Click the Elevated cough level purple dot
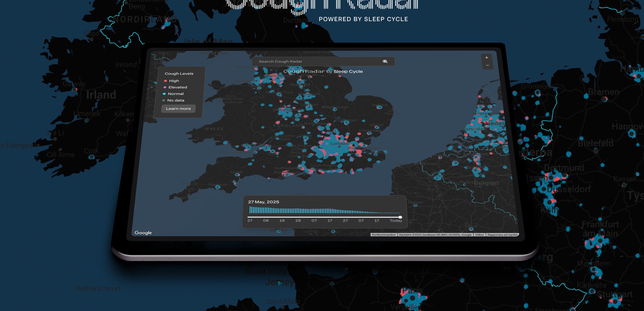This screenshot has width=644, height=311. (165, 87)
